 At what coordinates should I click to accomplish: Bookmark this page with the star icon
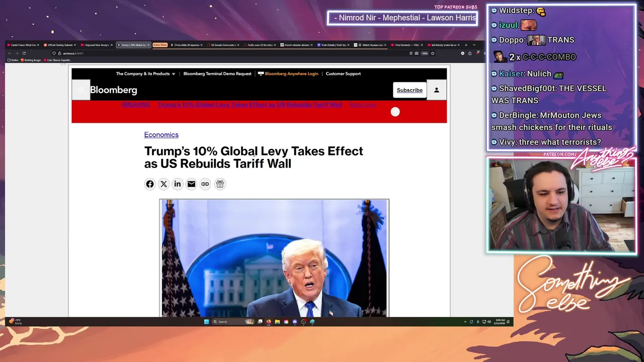tap(433, 53)
